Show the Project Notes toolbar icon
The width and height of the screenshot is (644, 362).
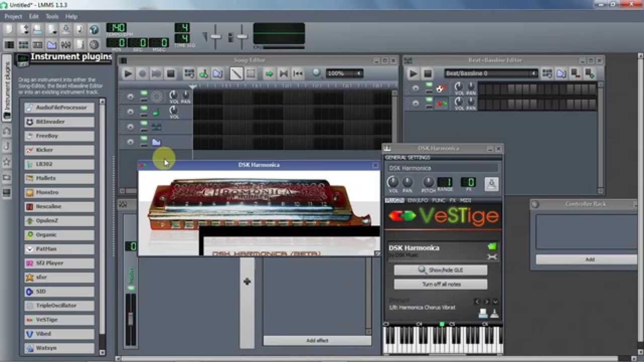coord(79,45)
